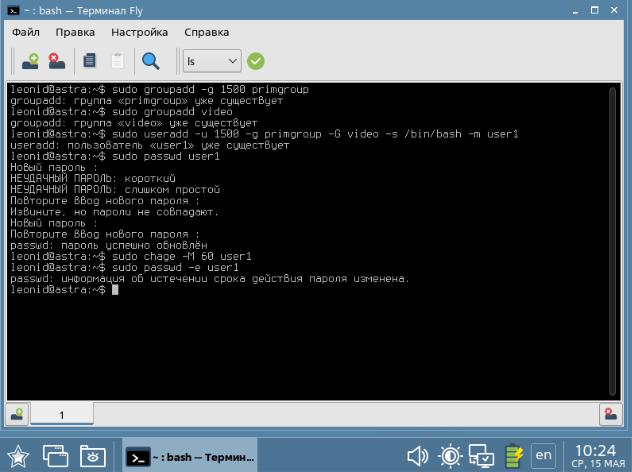
Task: Show the desktop windows switcher on the taskbar
Action: point(55,457)
